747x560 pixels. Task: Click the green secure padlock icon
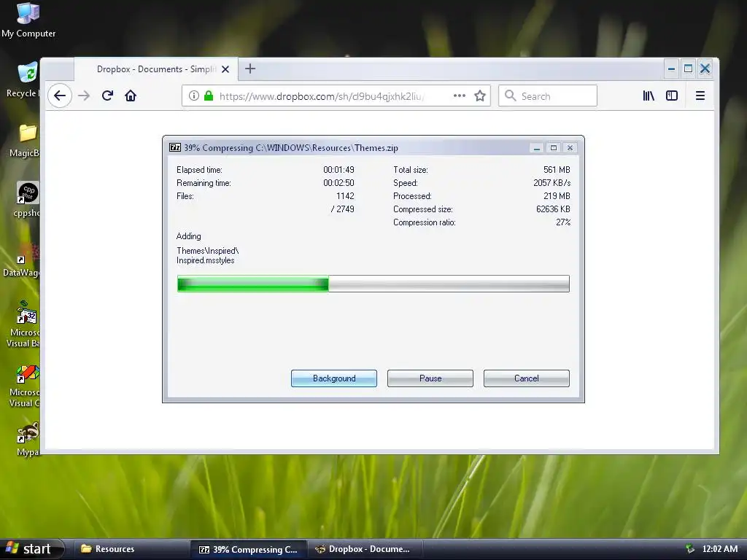click(209, 96)
